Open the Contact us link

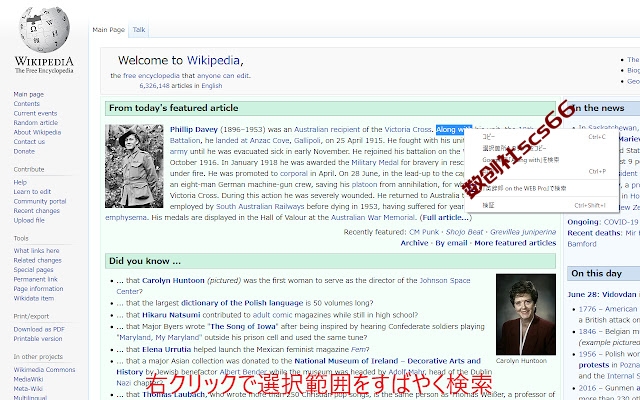coord(29,142)
